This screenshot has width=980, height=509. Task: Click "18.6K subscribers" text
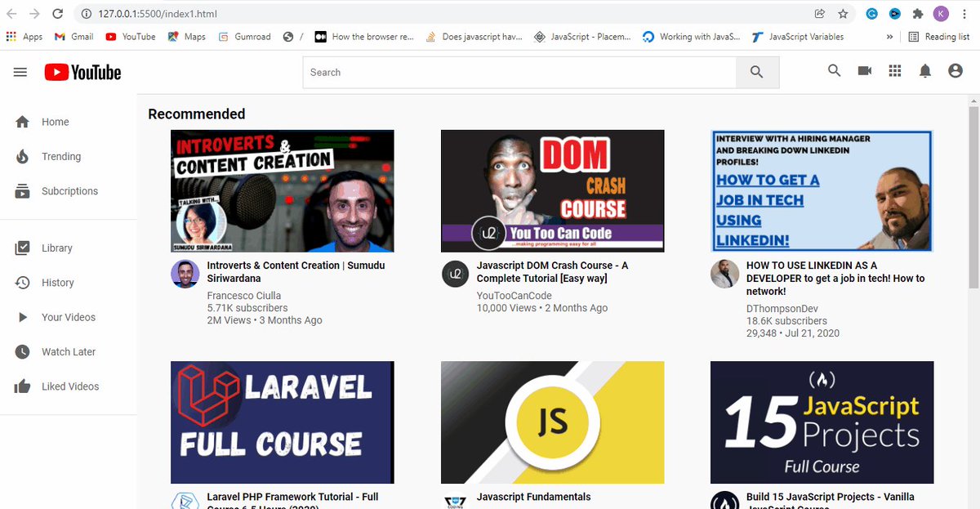(786, 321)
